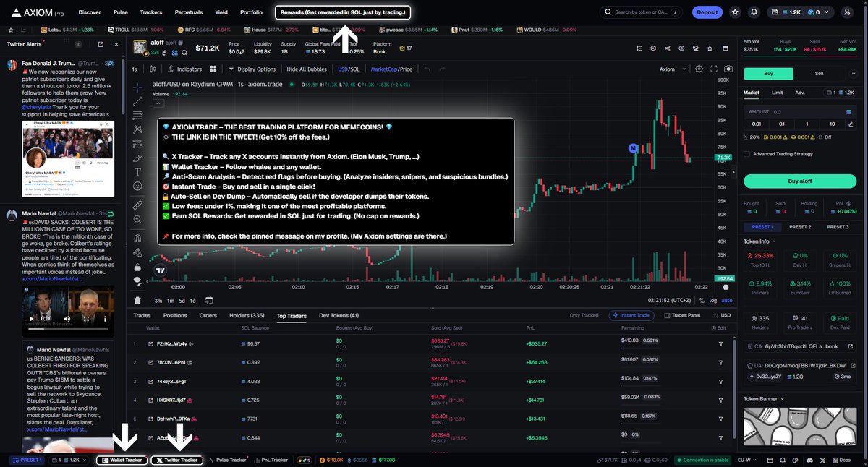Toggle the Only Tracked filter

point(584,315)
